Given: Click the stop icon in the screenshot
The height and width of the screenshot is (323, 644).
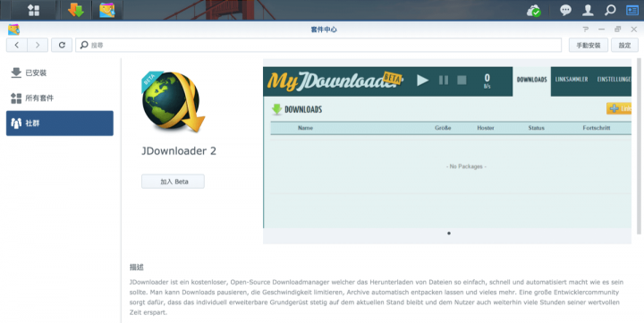Looking at the screenshot, I should (462, 81).
